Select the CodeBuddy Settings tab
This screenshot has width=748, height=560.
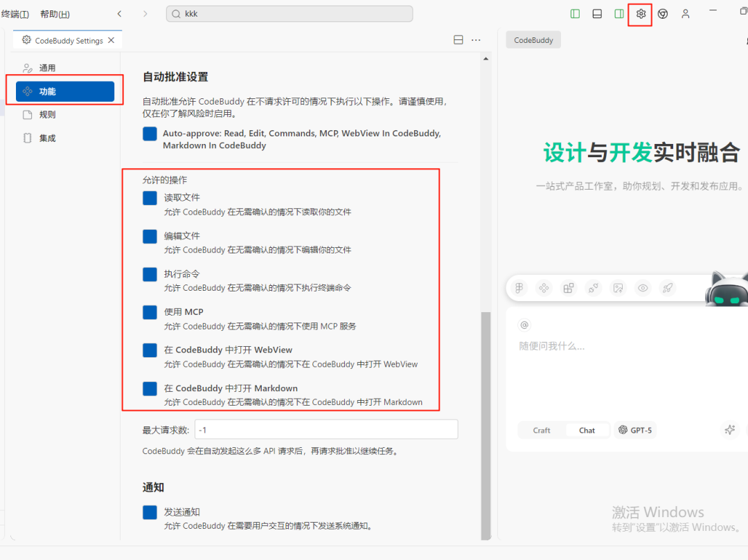click(68, 41)
